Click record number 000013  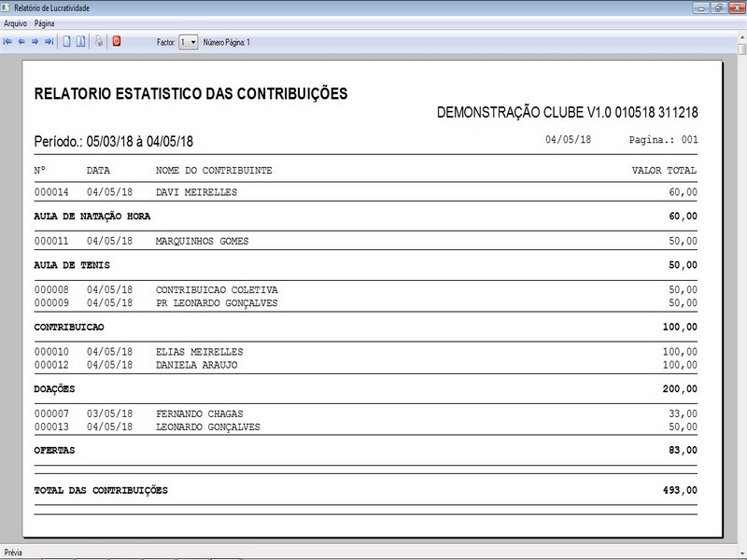pos(51,427)
